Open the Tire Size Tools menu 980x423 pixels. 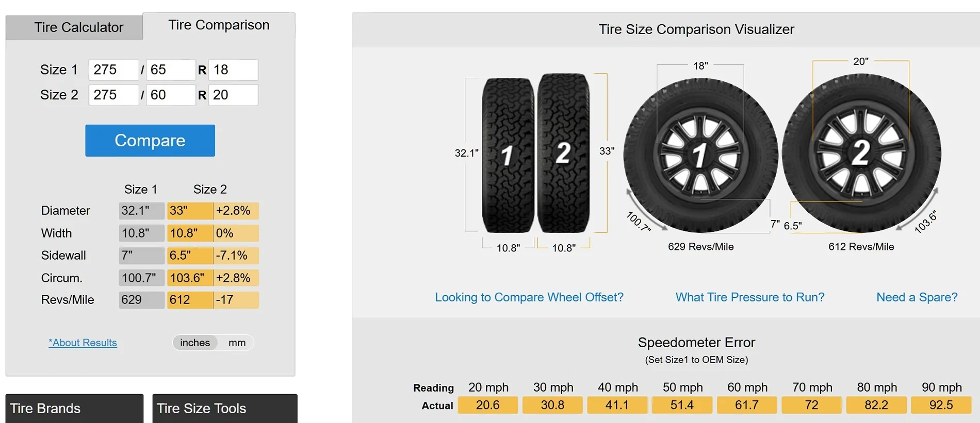coord(224,409)
